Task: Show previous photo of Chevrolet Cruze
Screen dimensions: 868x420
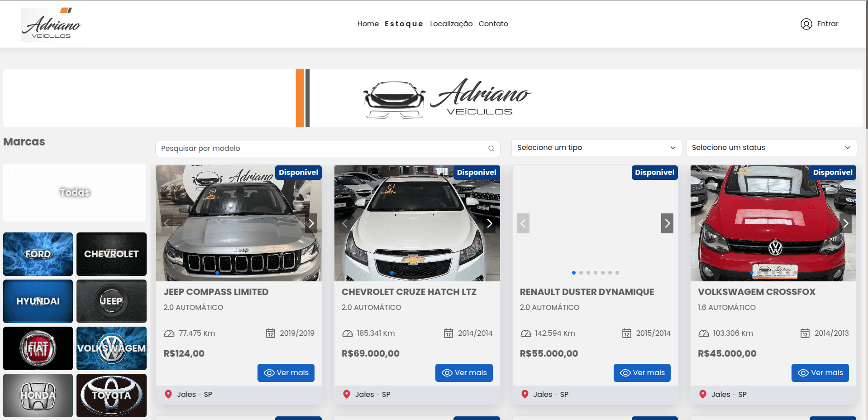Action: pyautogui.click(x=345, y=223)
